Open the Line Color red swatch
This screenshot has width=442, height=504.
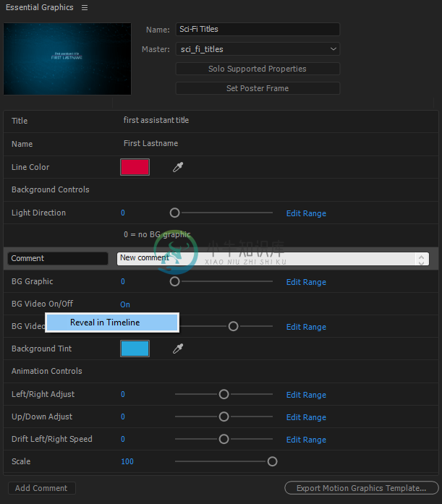(135, 167)
